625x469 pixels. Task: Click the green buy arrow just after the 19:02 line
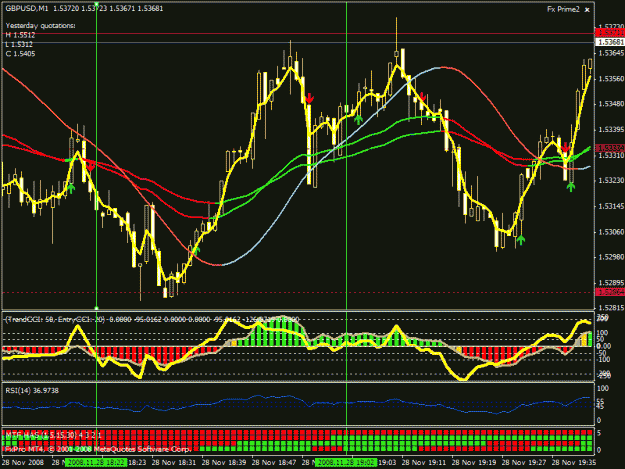click(358, 119)
